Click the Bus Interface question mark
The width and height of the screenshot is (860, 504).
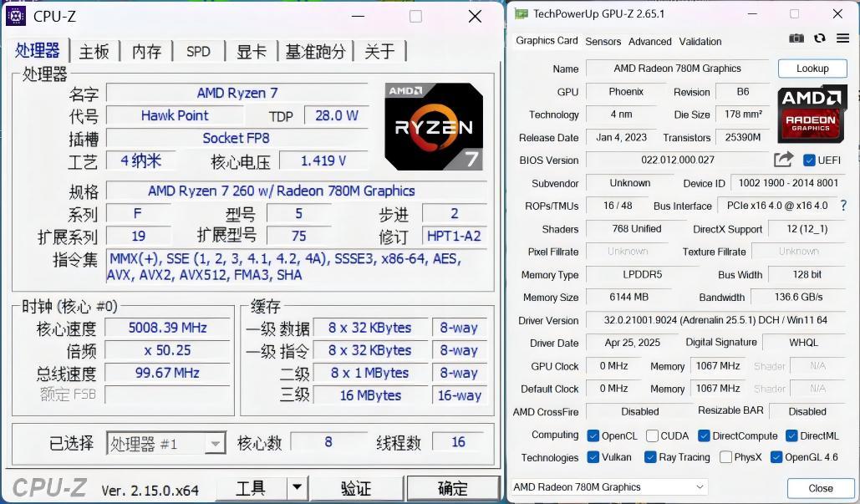point(843,206)
